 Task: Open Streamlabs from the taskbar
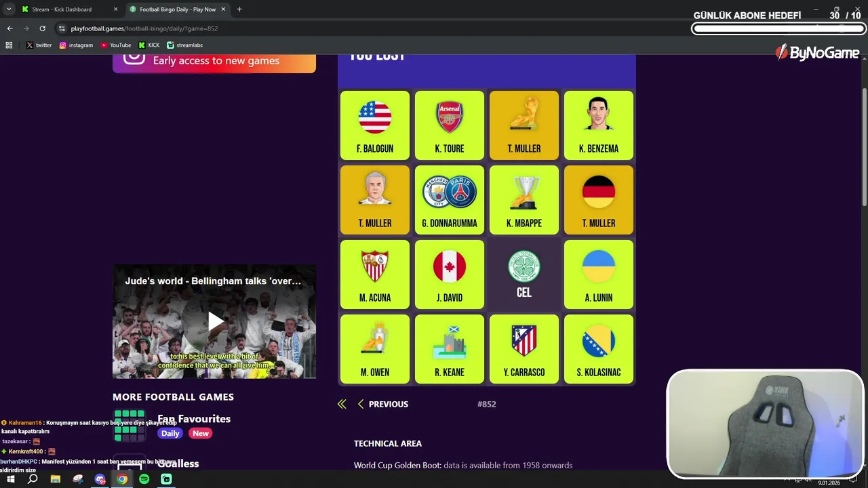coord(166,479)
